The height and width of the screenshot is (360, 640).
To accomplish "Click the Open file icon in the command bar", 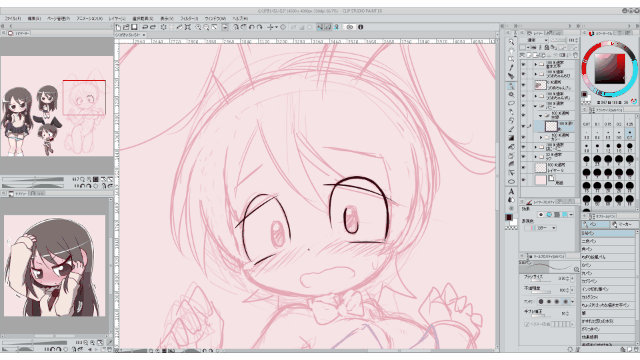I will (x=126, y=27).
